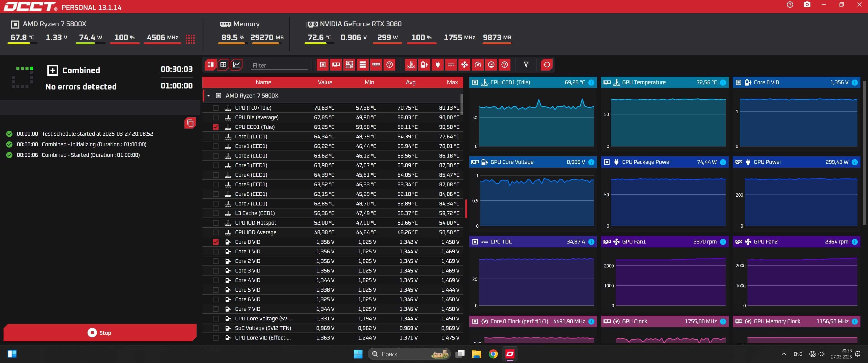Toggle usage gauge sensor type filter
The image size is (868, 363).
pyautogui.click(x=491, y=65)
